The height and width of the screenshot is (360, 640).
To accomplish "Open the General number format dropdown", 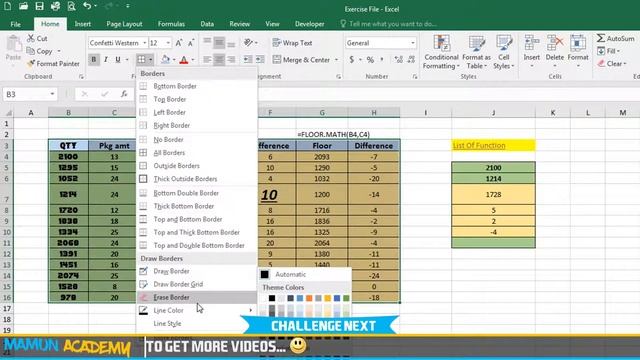I will (x=413, y=43).
